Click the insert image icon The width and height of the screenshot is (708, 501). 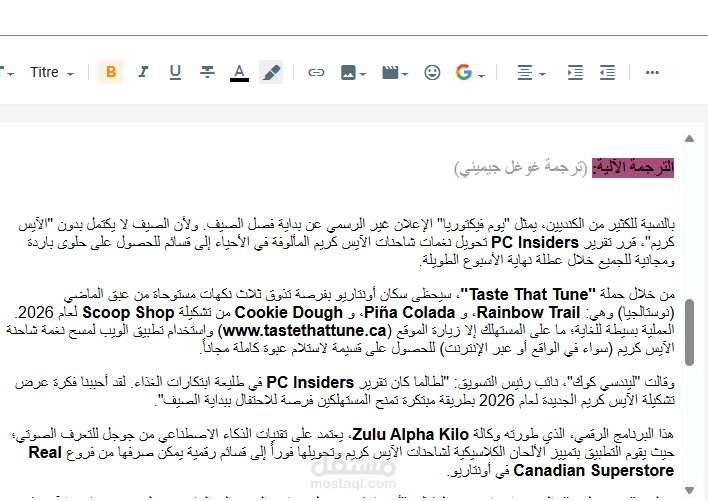(348, 72)
